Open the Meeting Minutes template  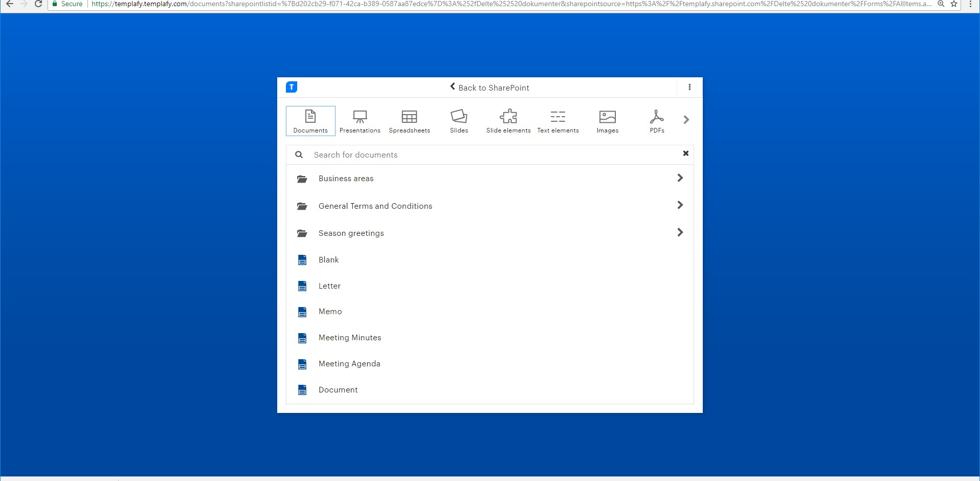pos(350,338)
